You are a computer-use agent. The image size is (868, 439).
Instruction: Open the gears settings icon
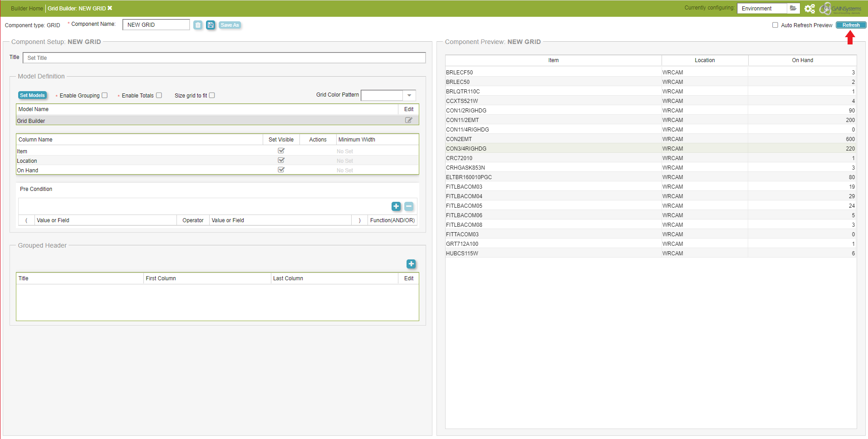click(x=809, y=9)
